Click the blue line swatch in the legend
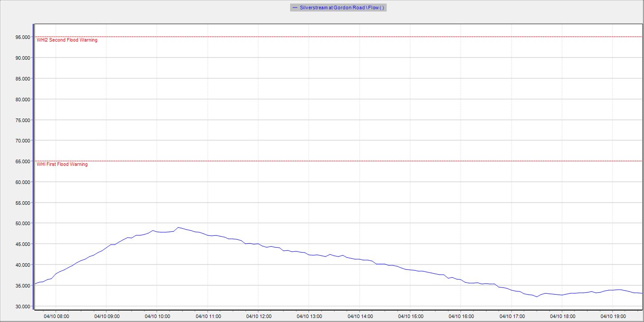 click(295, 8)
